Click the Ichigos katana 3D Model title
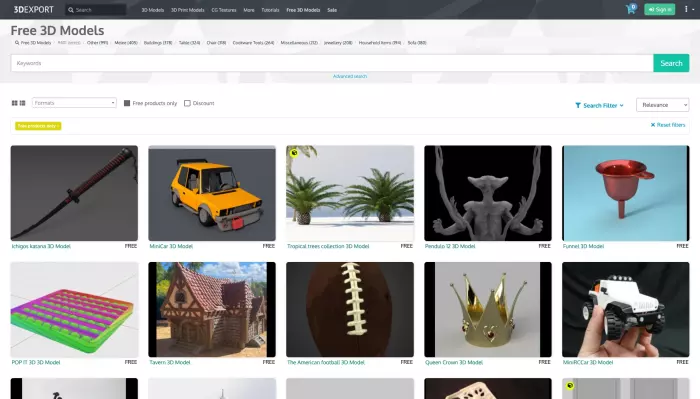This screenshot has width=700, height=399. click(41, 246)
